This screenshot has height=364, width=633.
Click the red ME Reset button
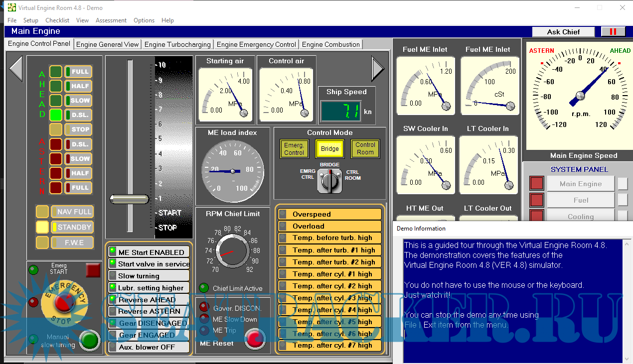[255, 340]
